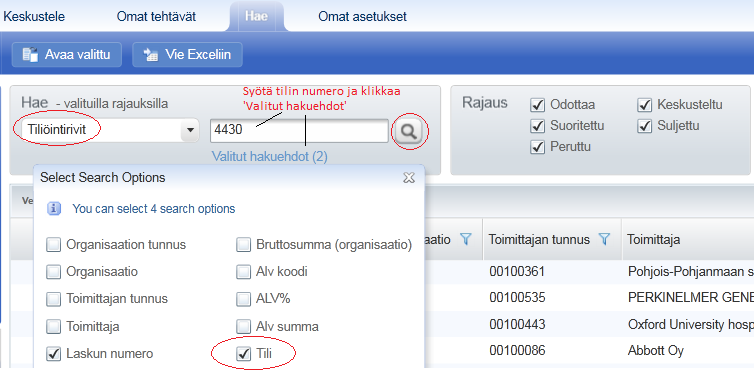Toggle the Peruttu checkbox

pyautogui.click(x=537, y=147)
